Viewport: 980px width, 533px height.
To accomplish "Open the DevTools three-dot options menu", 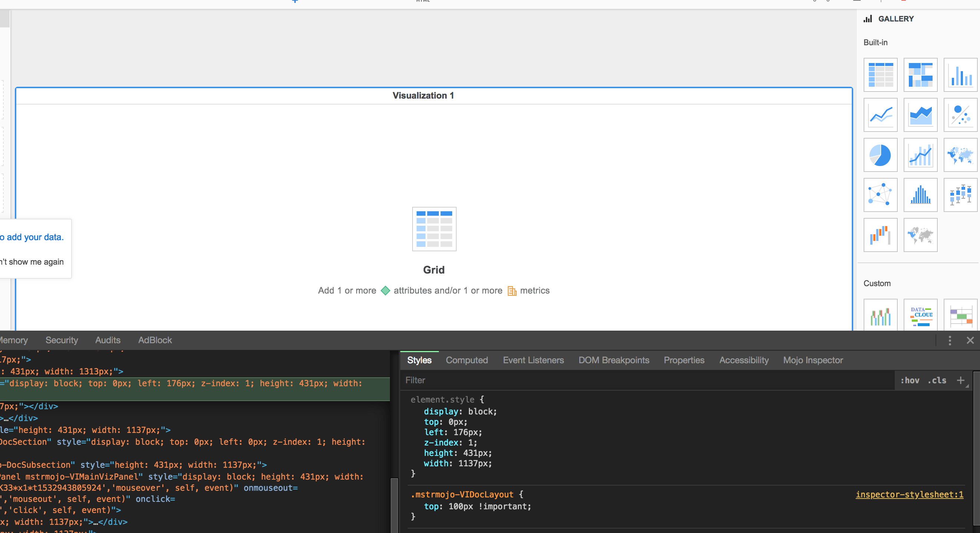I will coord(950,341).
